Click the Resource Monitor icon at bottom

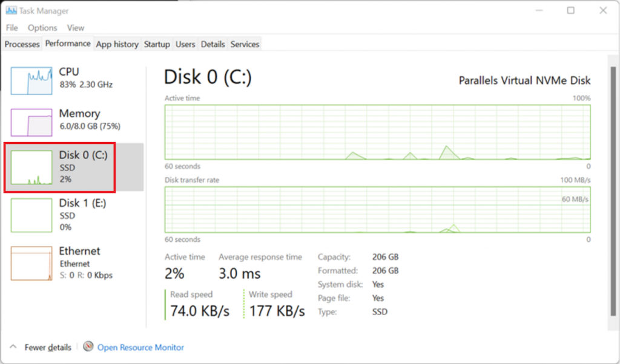pos(88,347)
